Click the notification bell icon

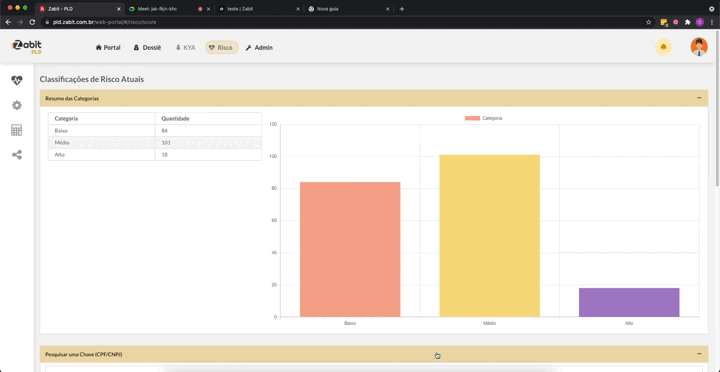663,47
